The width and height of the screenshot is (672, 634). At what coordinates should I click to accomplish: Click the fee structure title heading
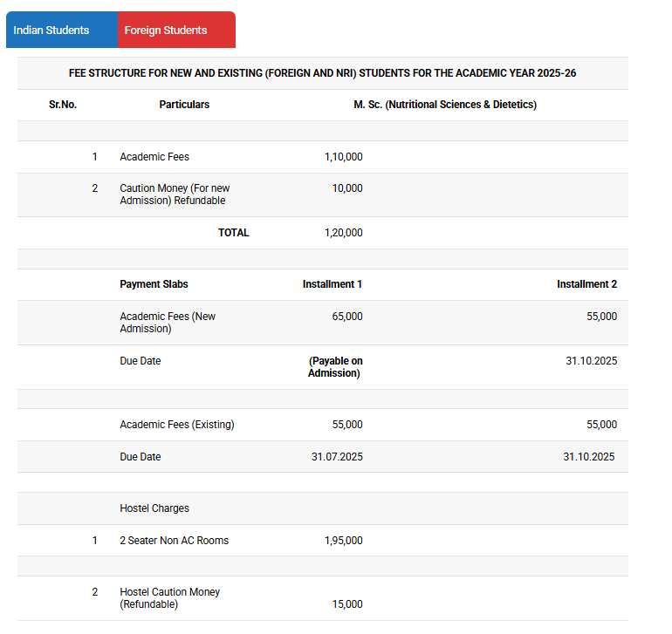tap(322, 73)
